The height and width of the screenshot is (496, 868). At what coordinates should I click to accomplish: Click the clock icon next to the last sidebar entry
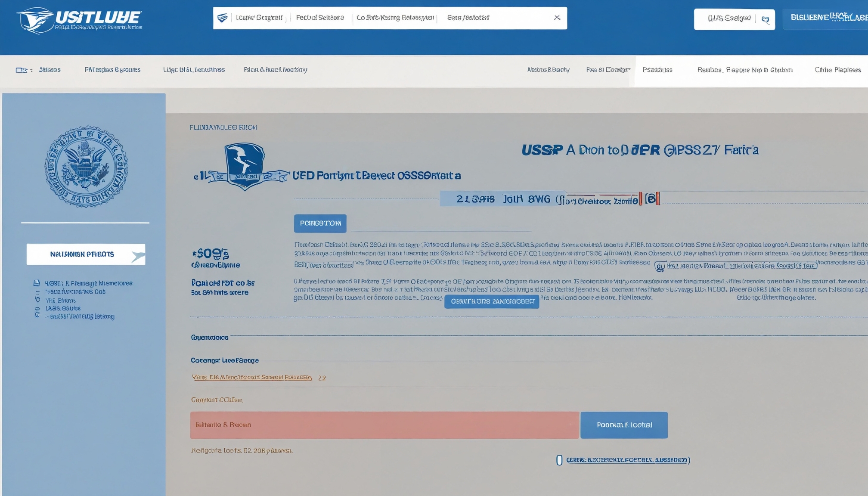[x=37, y=316]
